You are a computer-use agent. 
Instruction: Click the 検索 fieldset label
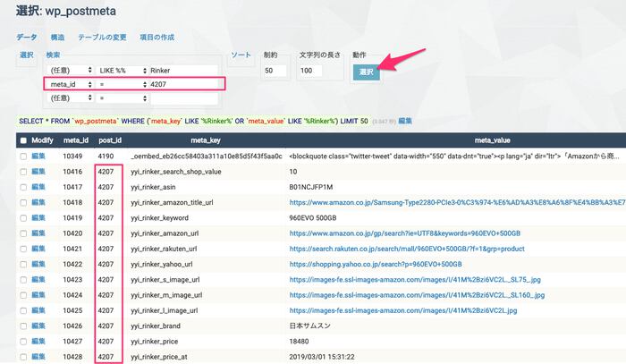53,55
